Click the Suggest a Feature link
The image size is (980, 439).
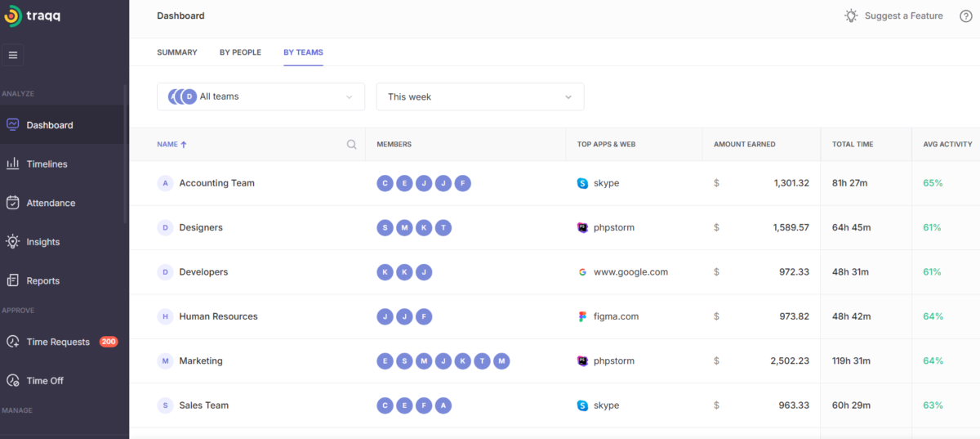[x=893, y=16]
